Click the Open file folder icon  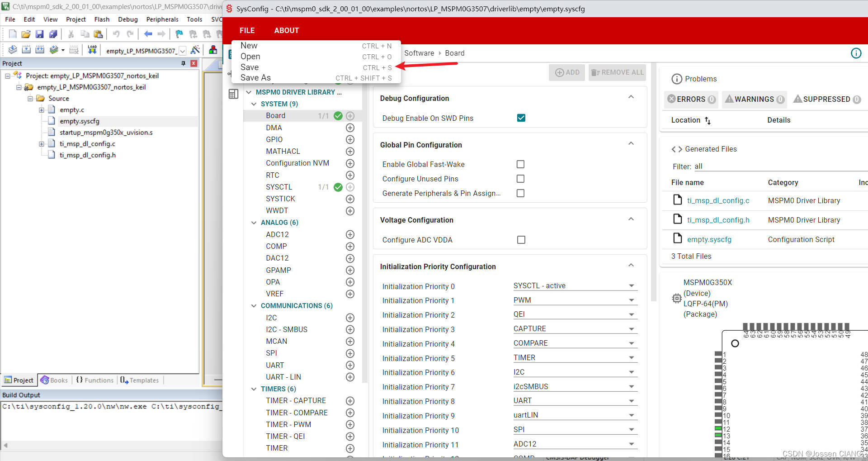[26, 34]
